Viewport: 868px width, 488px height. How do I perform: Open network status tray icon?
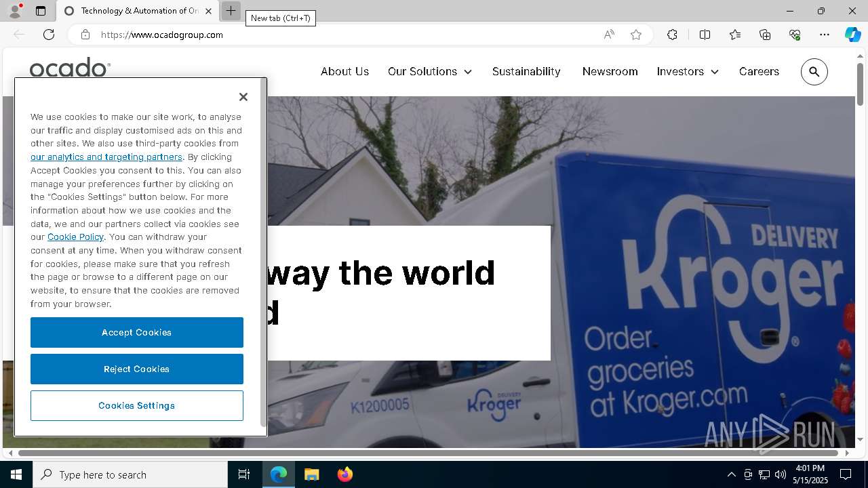764,474
